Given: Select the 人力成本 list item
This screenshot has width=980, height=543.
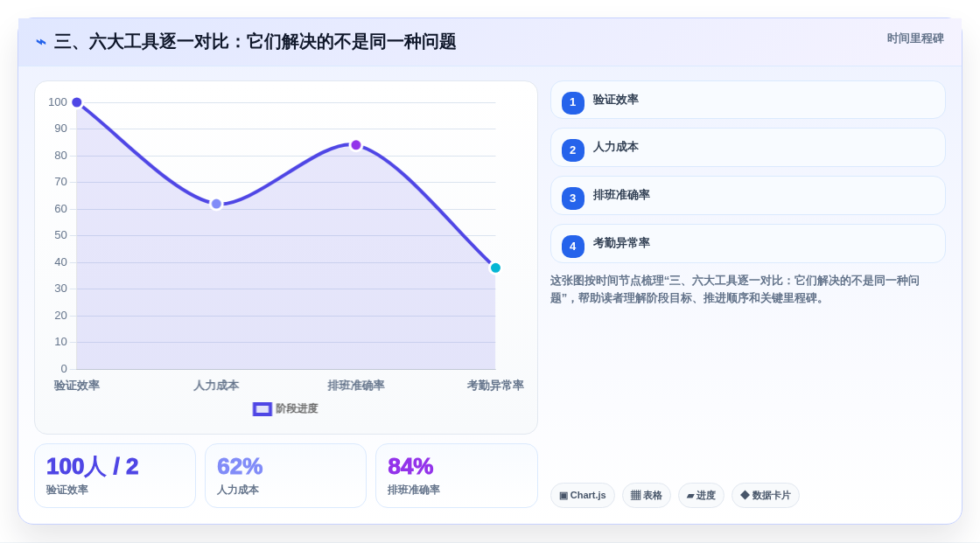Looking at the screenshot, I should click(747, 148).
